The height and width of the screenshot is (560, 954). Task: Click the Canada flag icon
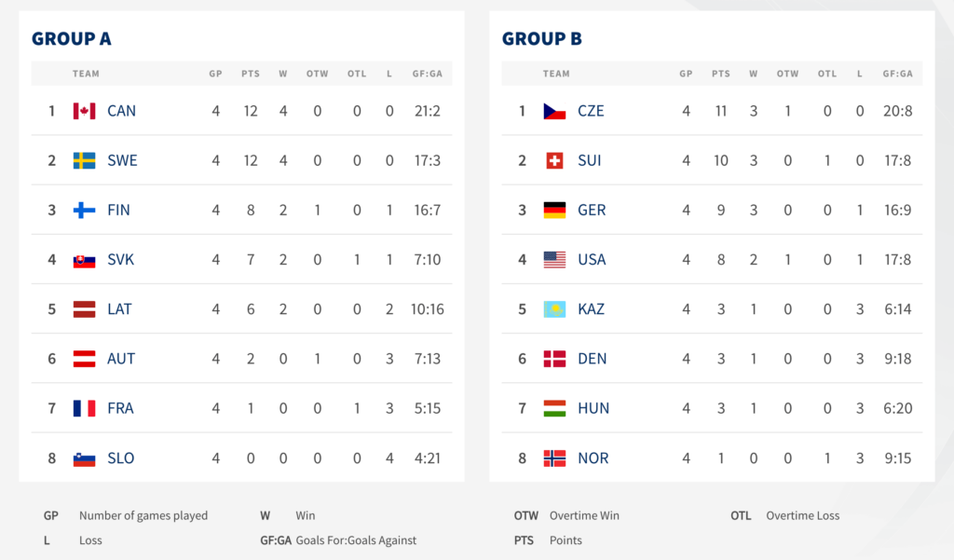coord(84,111)
